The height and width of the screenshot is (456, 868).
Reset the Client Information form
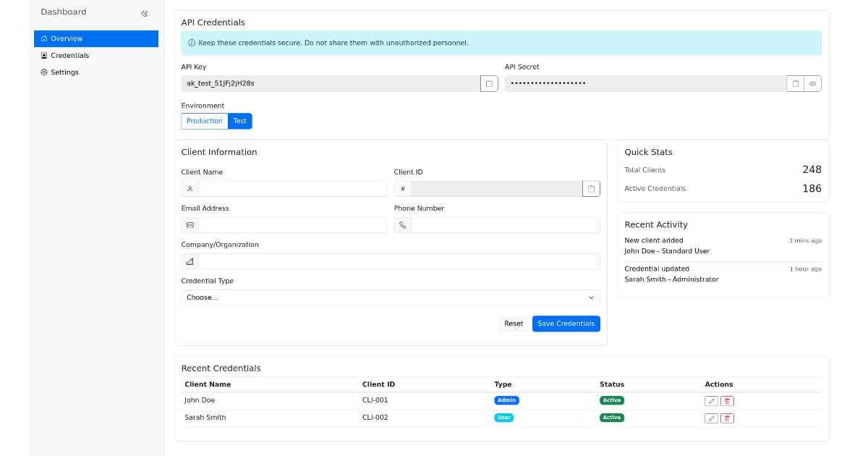514,324
